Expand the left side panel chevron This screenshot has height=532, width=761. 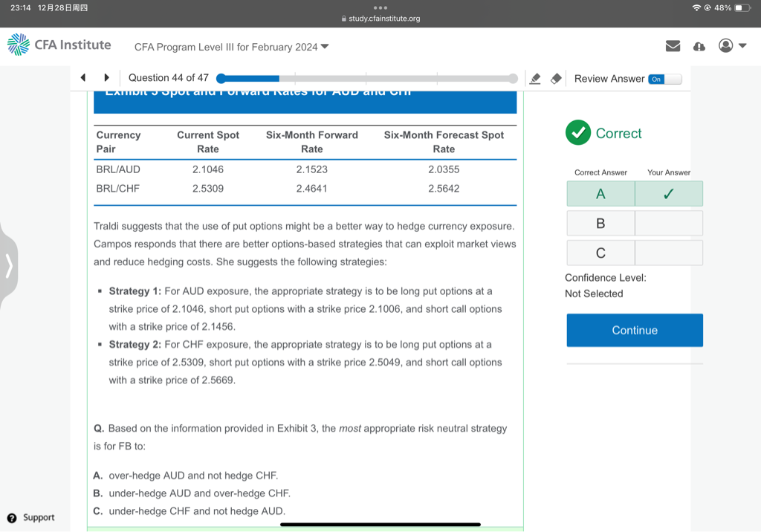[x=9, y=264]
